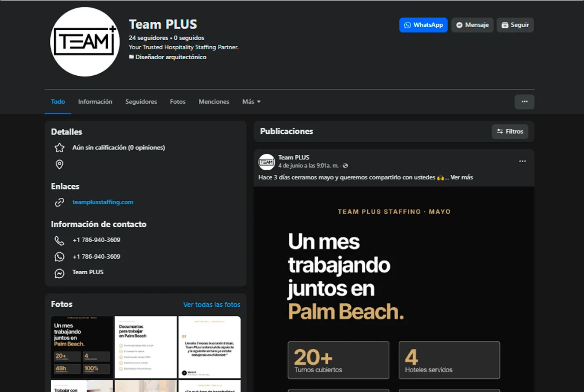Screen dimensions: 584x392
Task: Click the Diseñador arquitectónico category text
Action: tap(171, 57)
